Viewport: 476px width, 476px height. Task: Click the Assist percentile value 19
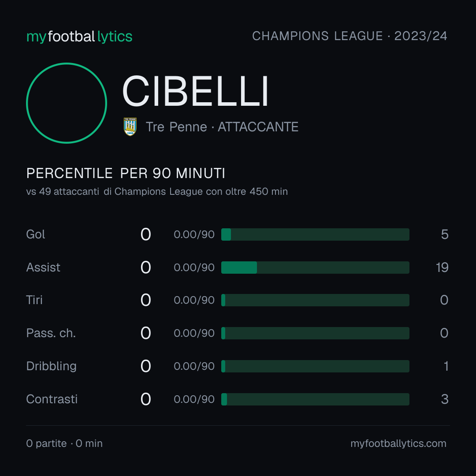[x=442, y=268]
